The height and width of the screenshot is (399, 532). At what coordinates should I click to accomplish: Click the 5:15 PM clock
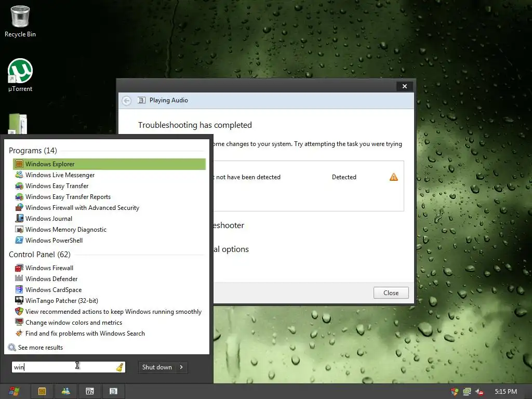[506, 392]
